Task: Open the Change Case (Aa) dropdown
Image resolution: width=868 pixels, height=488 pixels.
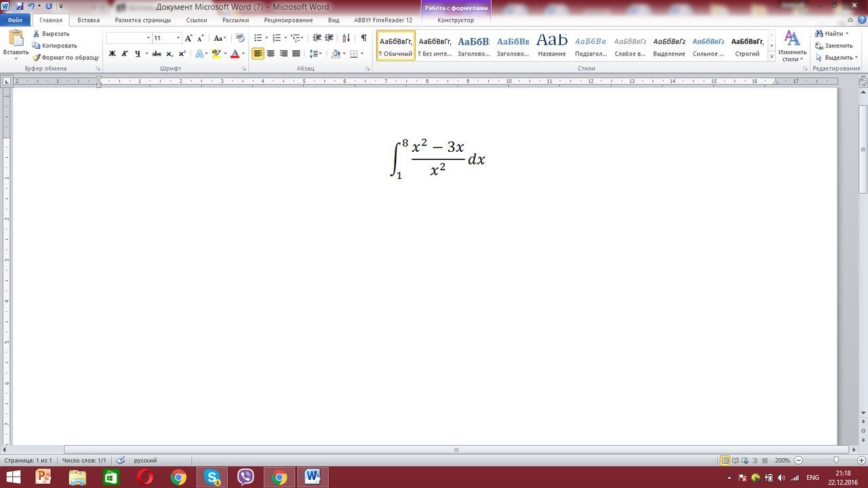Action: pos(220,38)
